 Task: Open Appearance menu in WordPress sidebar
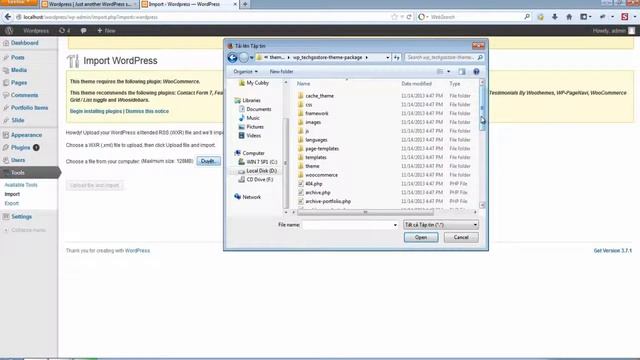pos(26,135)
